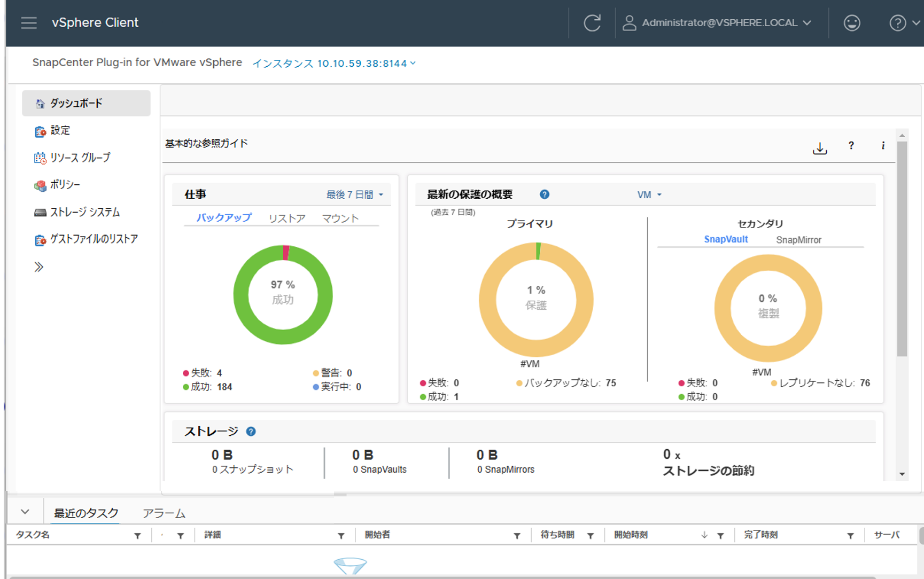Image resolution: width=924 pixels, height=579 pixels.
Task: Click filter icon in 完了時刻 column
Action: point(850,536)
